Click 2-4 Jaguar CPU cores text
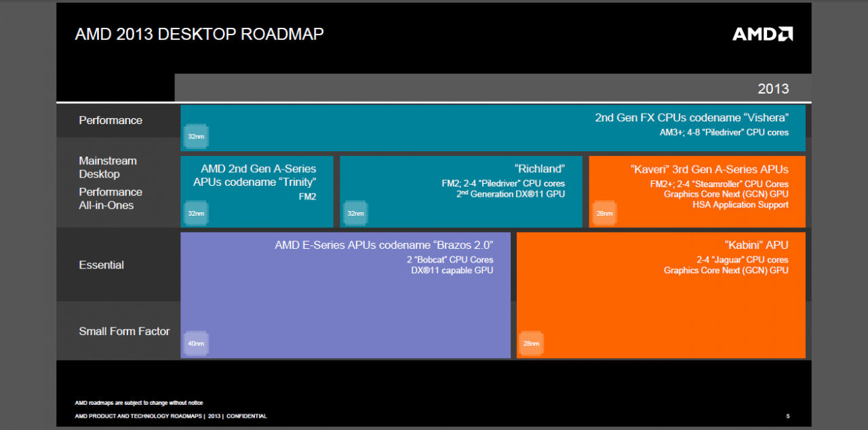868x430 pixels. click(743, 260)
